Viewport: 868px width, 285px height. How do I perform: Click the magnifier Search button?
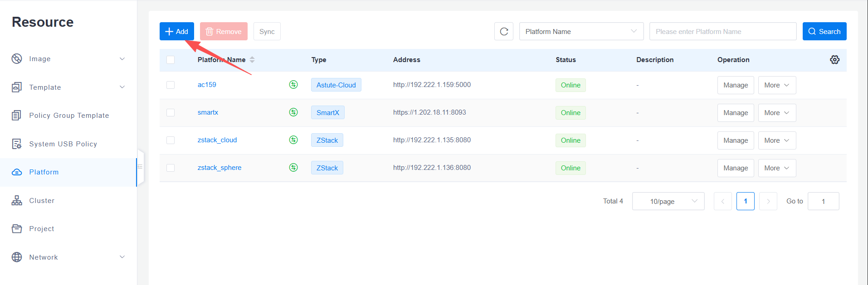pyautogui.click(x=824, y=32)
